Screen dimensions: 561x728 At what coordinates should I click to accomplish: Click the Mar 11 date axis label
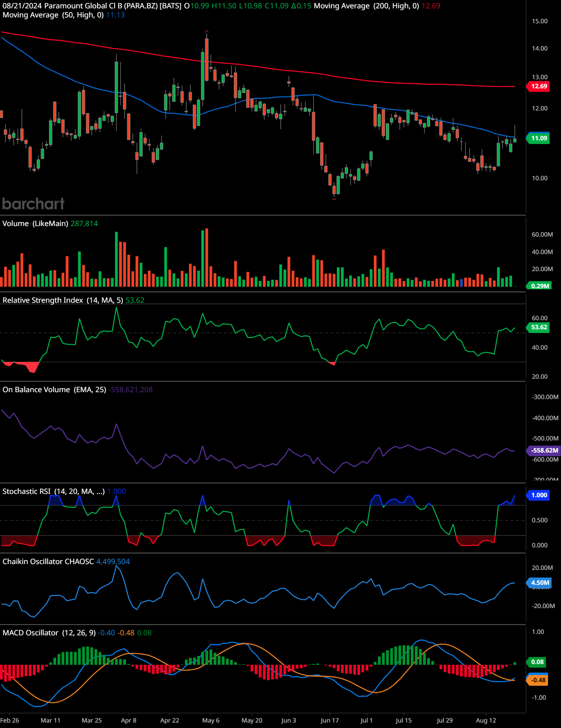pos(51,720)
